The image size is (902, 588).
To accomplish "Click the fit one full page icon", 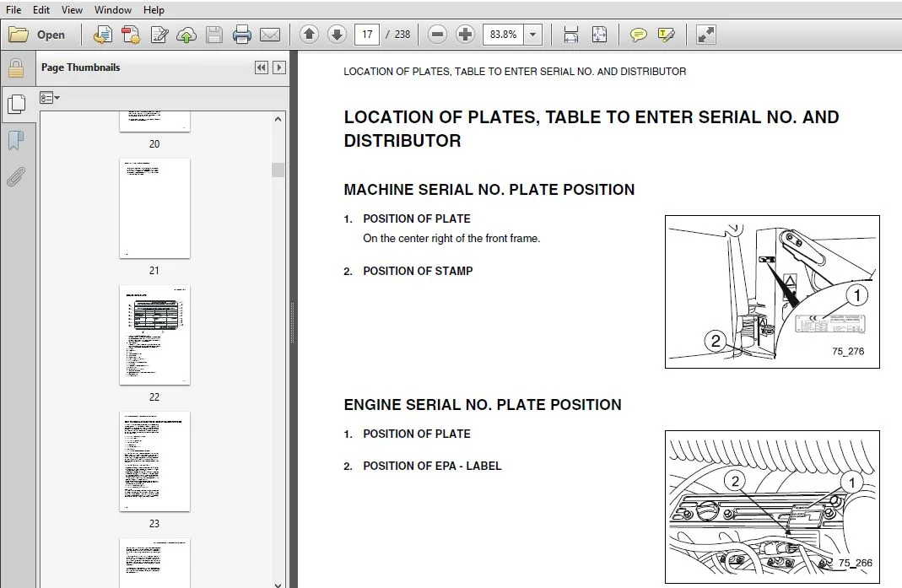I will coord(599,35).
